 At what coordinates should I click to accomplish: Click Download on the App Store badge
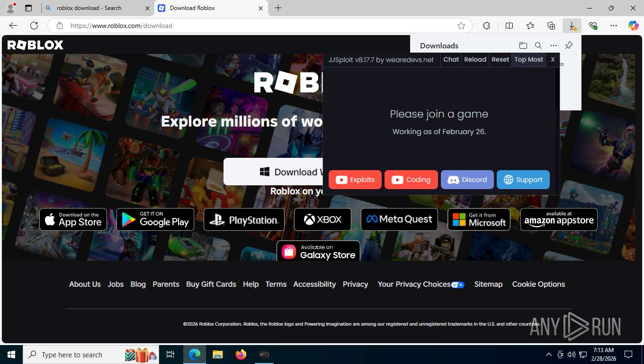[73, 219]
